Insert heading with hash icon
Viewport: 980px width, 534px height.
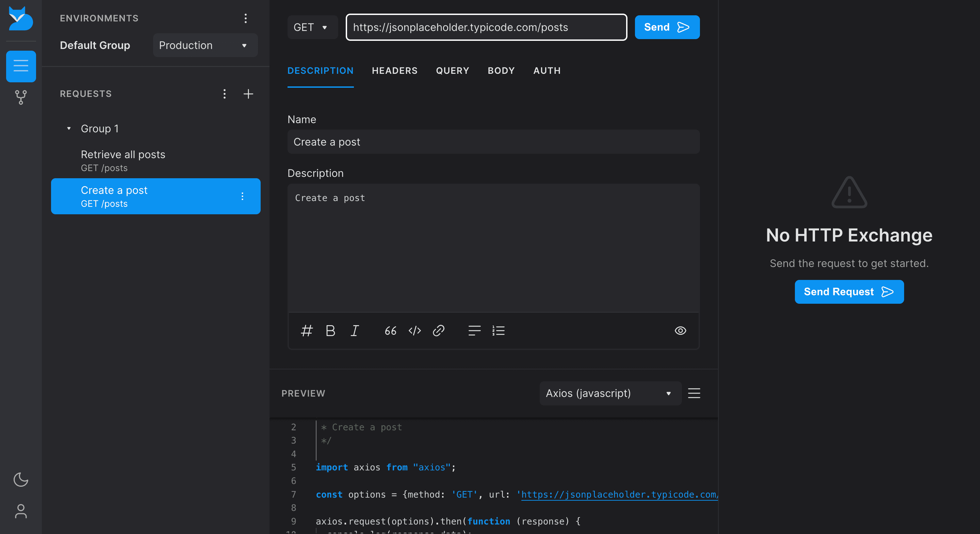click(307, 331)
